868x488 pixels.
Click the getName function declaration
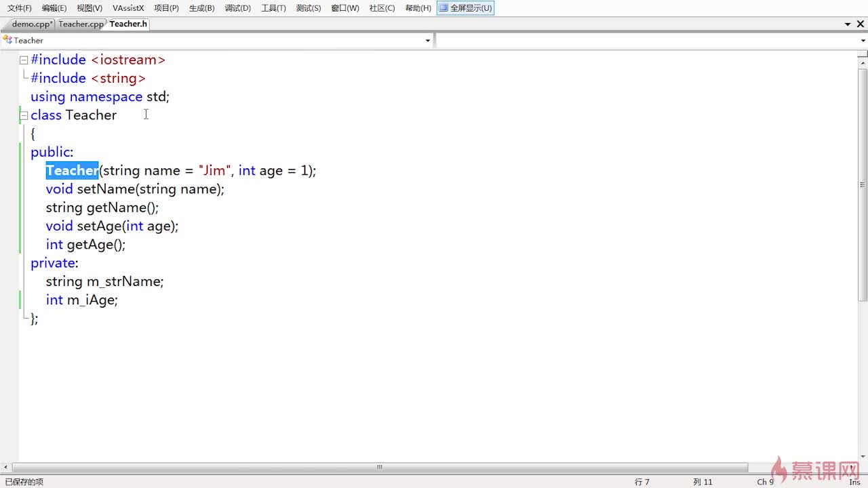tap(102, 207)
